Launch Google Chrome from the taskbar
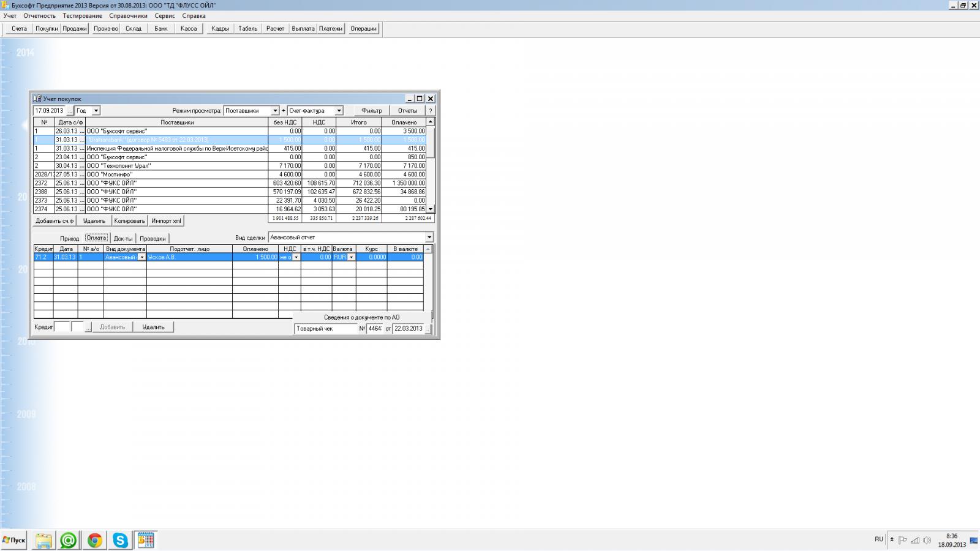Screen dimensions: 980x551 94,540
